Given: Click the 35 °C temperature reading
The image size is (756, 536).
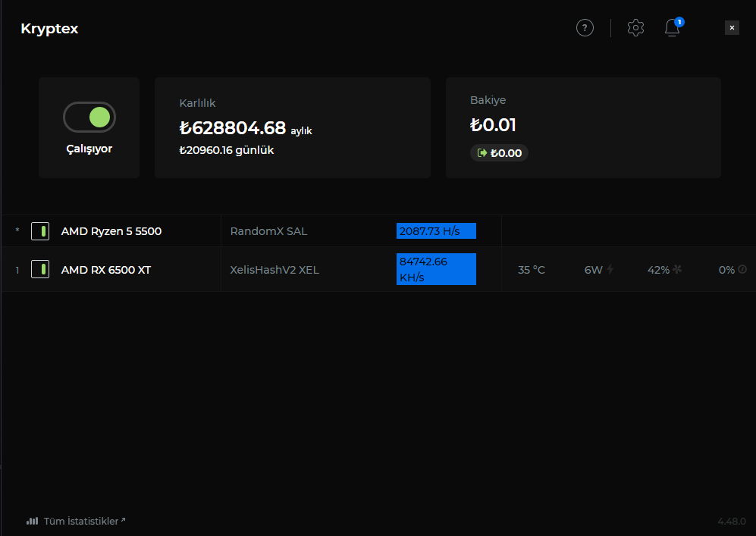Looking at the screenshot, I should pyautogui.click(x=532, y=270).
